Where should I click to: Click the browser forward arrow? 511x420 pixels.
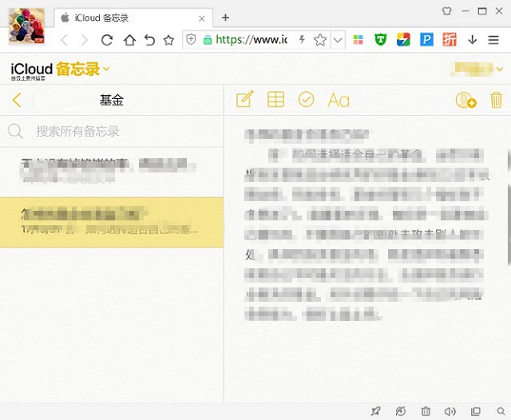pyautogui.click(x=85, y=40)
